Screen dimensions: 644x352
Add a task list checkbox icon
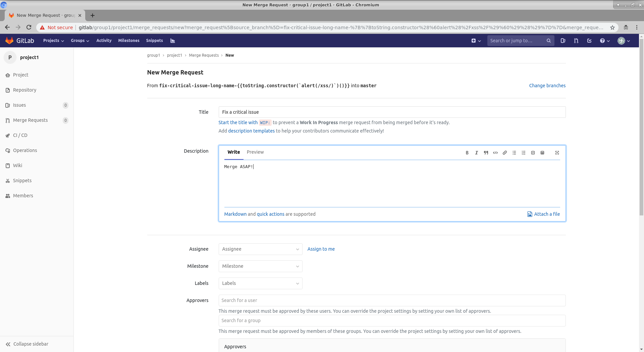click(x=533, y=153)
